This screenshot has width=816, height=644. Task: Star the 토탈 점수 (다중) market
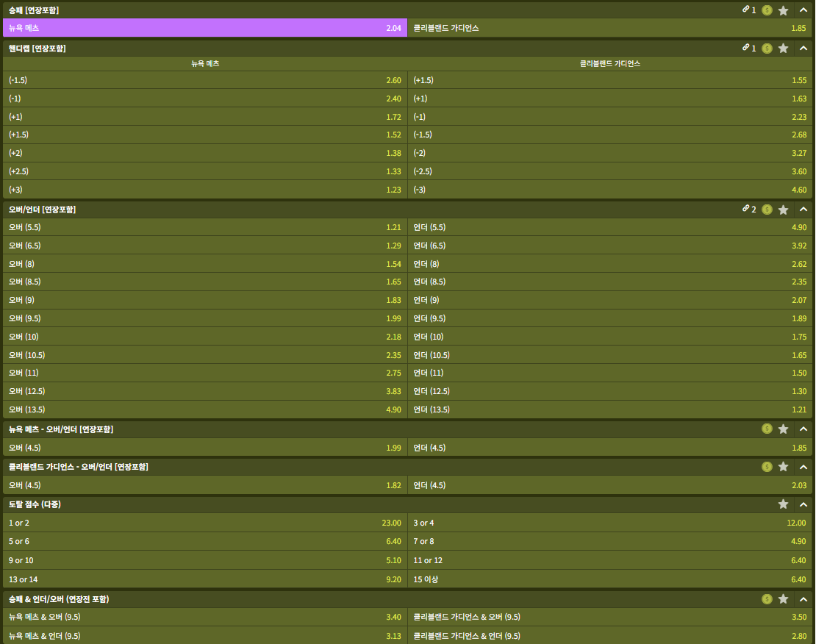point(783,504)
